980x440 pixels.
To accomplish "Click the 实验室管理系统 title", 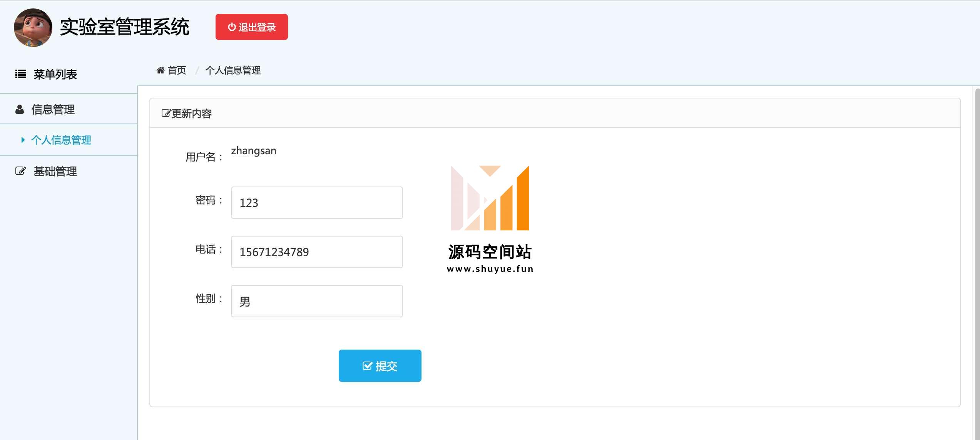I will [x=125, y=27].
